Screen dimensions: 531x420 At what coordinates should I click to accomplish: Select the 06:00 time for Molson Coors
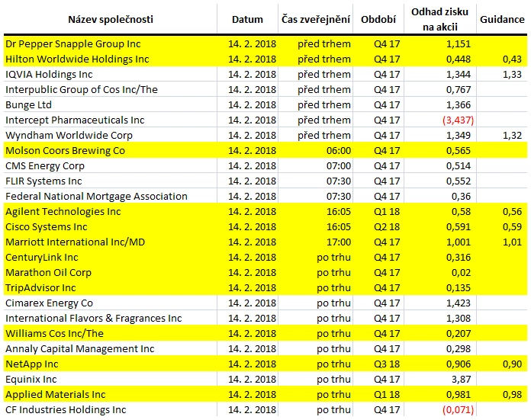[x=339, y=151]
